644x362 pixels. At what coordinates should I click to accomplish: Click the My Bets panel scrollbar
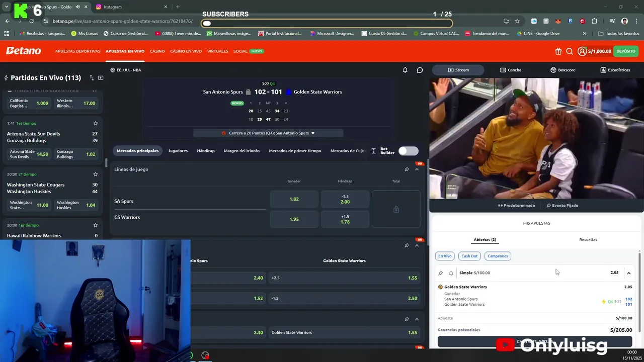[x=640, y=292]
